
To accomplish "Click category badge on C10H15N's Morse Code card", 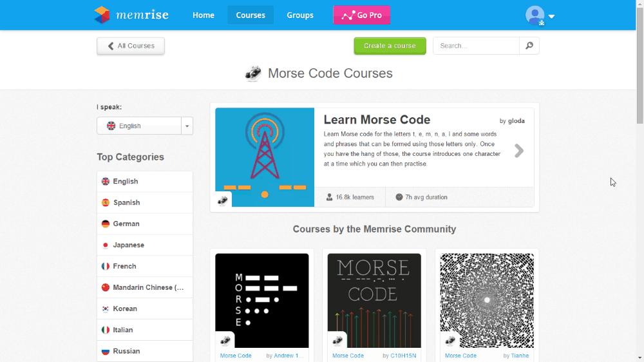I will [337, 340].
